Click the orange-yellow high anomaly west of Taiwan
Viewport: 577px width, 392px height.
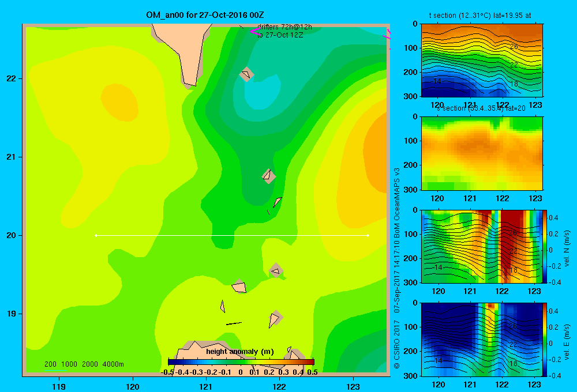coord(119,102)
